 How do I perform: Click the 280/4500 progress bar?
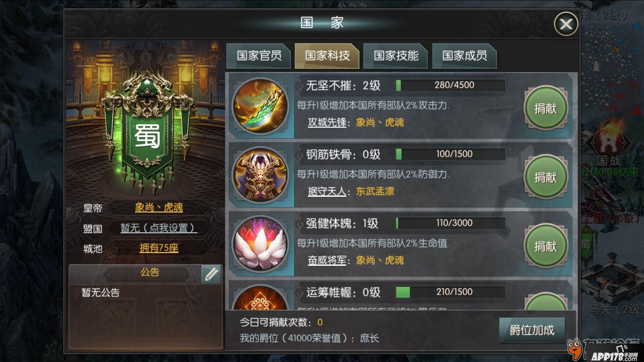click(450, 85)
